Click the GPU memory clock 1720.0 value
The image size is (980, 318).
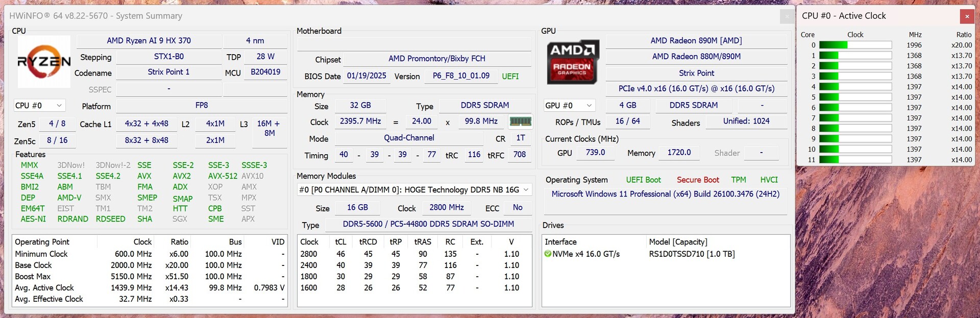(679, 153)
